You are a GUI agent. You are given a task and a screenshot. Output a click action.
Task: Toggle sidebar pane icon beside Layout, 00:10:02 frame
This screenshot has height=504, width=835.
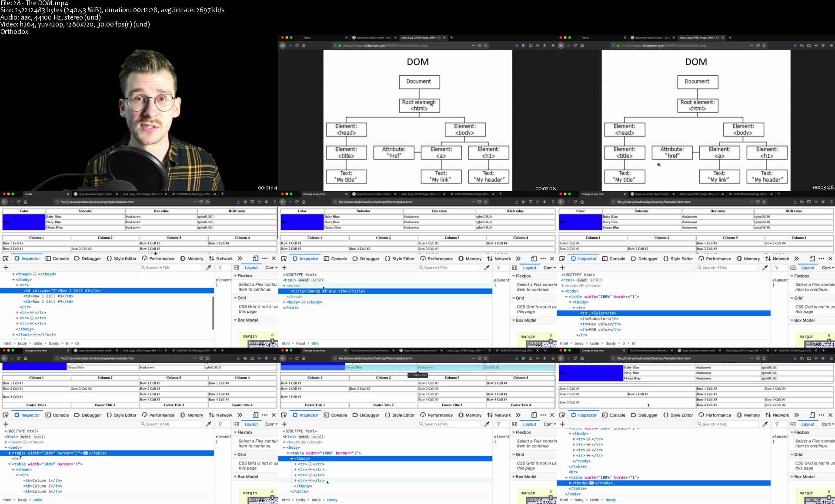click(x=514, y=424)
